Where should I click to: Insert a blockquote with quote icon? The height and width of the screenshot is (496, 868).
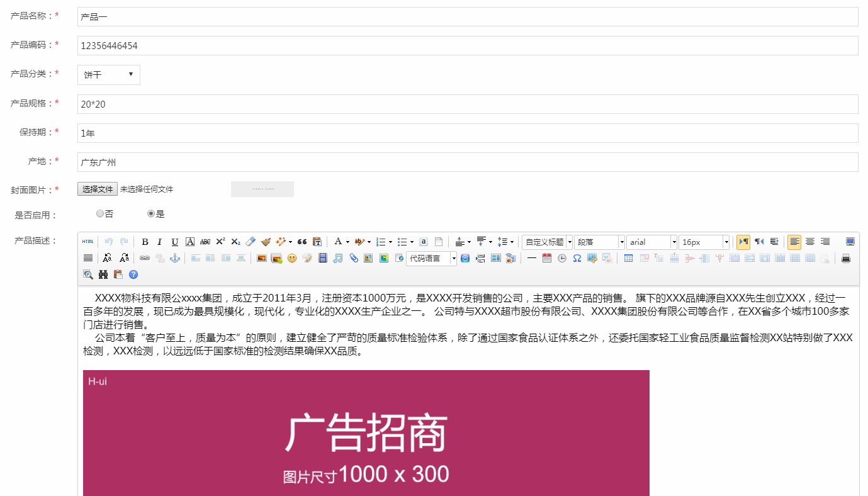[x=302, y=242]
